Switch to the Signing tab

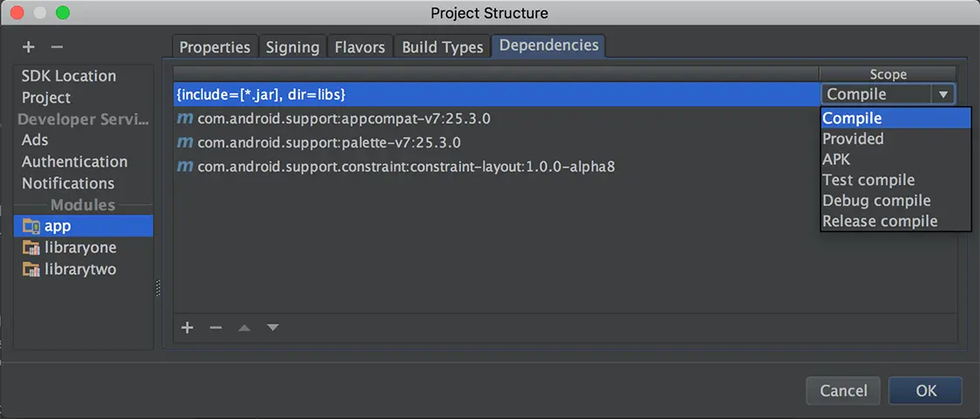[292, 47]
